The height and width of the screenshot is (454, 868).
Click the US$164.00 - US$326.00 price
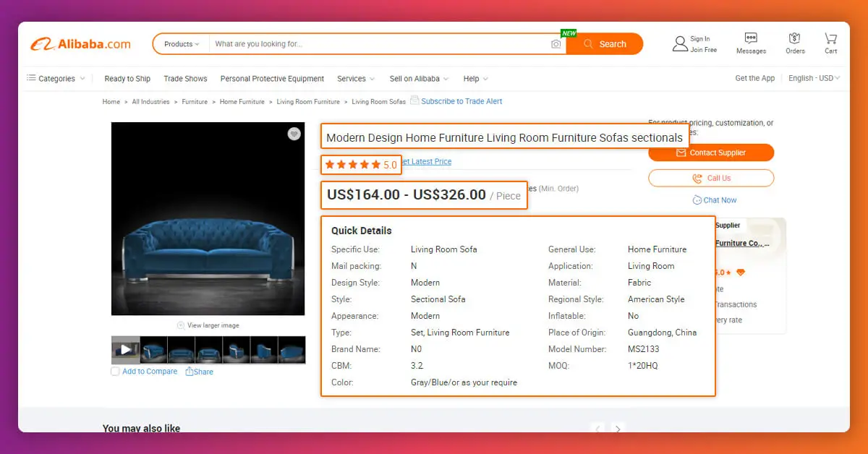pyautogui.click(x=407, y=194)
